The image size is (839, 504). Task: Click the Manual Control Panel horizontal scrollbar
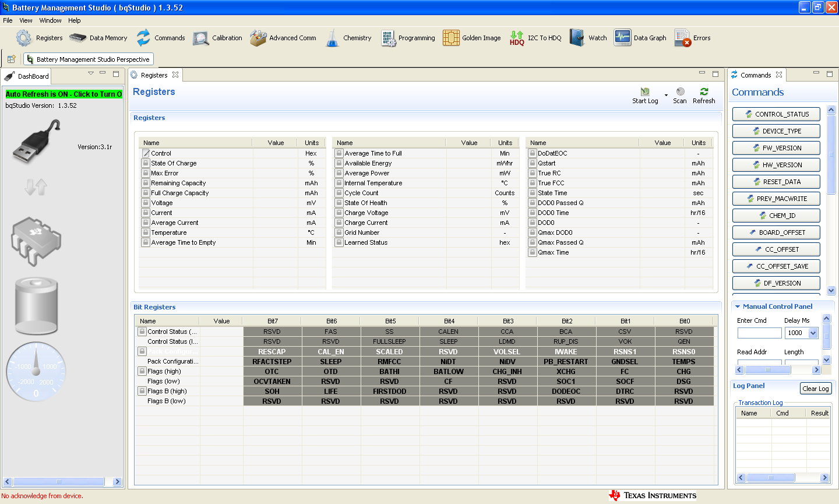pos(778,369)
